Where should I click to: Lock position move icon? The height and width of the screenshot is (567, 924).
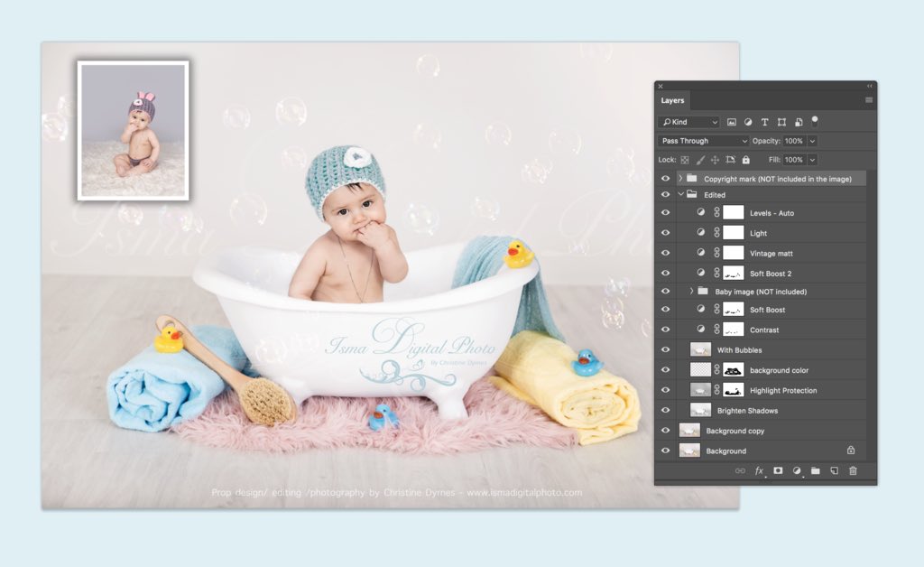[715, 160]
